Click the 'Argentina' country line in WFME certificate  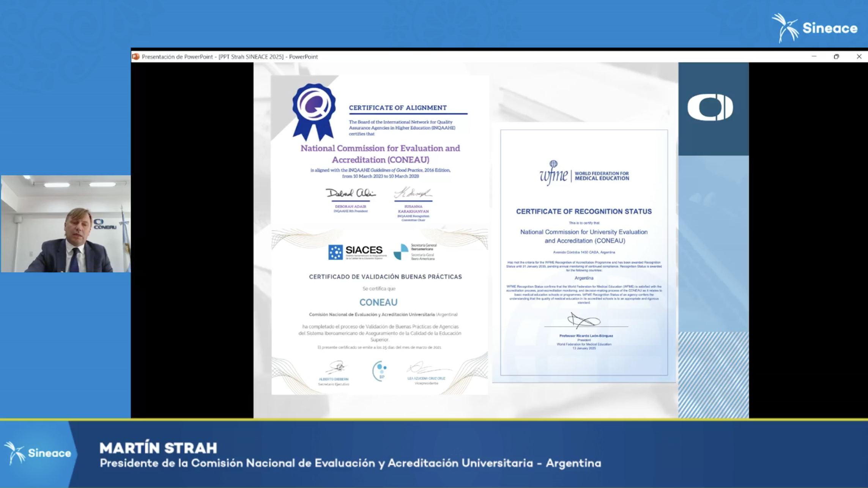[584, 278]
